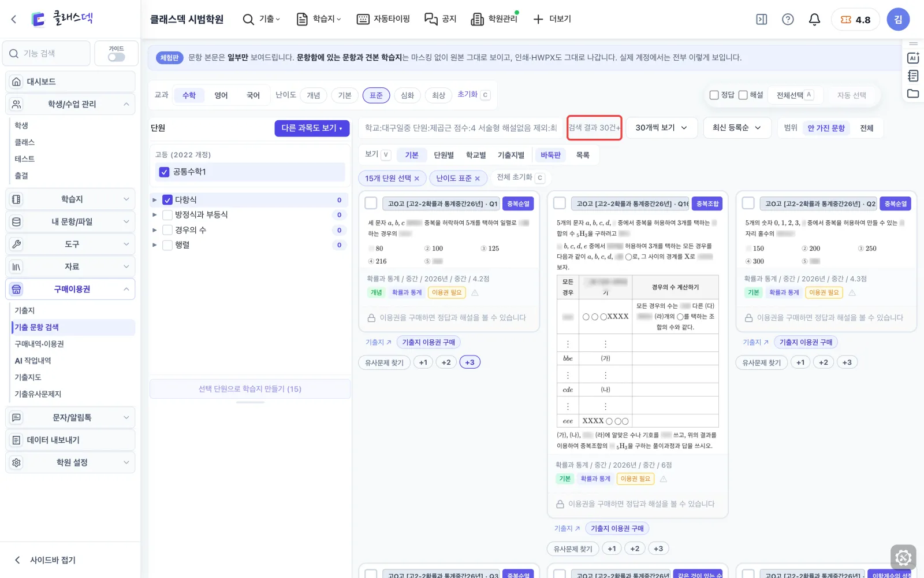Image resolution: width=924 pixels, height=578 pixels.
Task: Collapse the 구매이용권 sidebar section
Action: [x=70, y=289]
